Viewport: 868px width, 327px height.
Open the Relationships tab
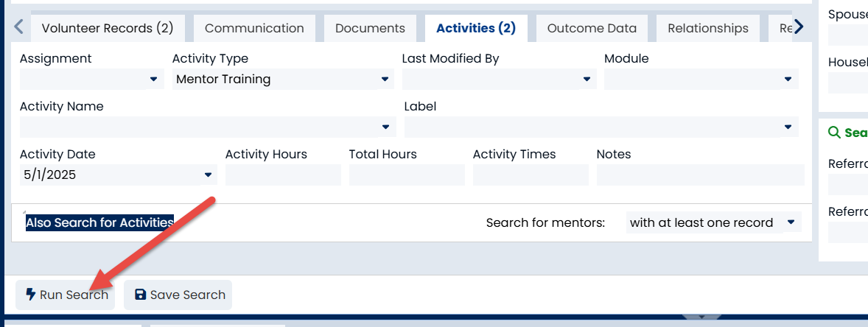pos(707,28)
